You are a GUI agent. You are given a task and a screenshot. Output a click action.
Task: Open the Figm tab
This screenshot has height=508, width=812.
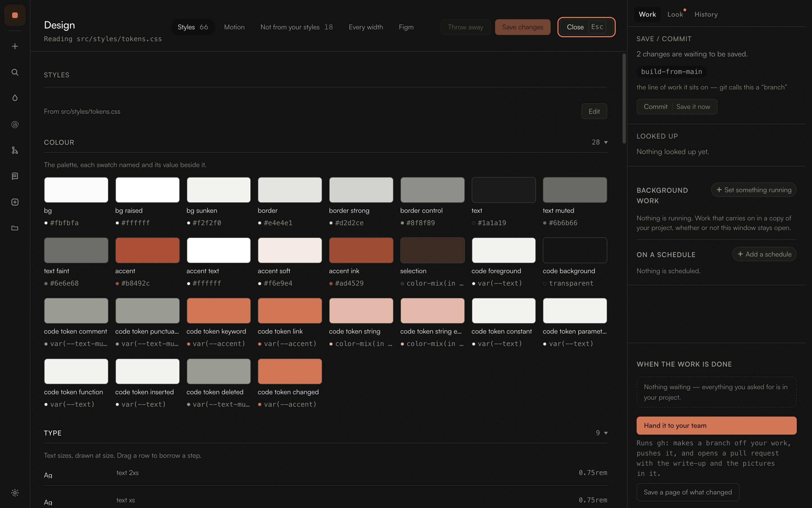406,27
